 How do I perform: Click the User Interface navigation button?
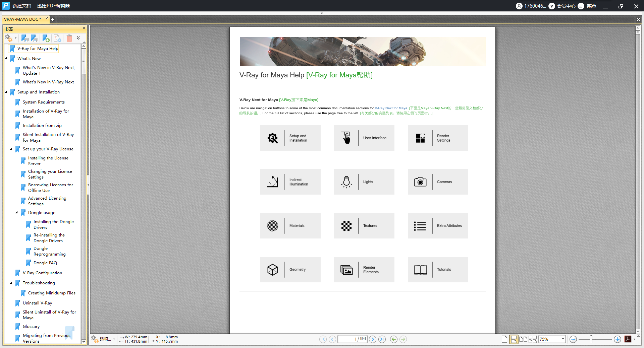(x=364, y=138)
